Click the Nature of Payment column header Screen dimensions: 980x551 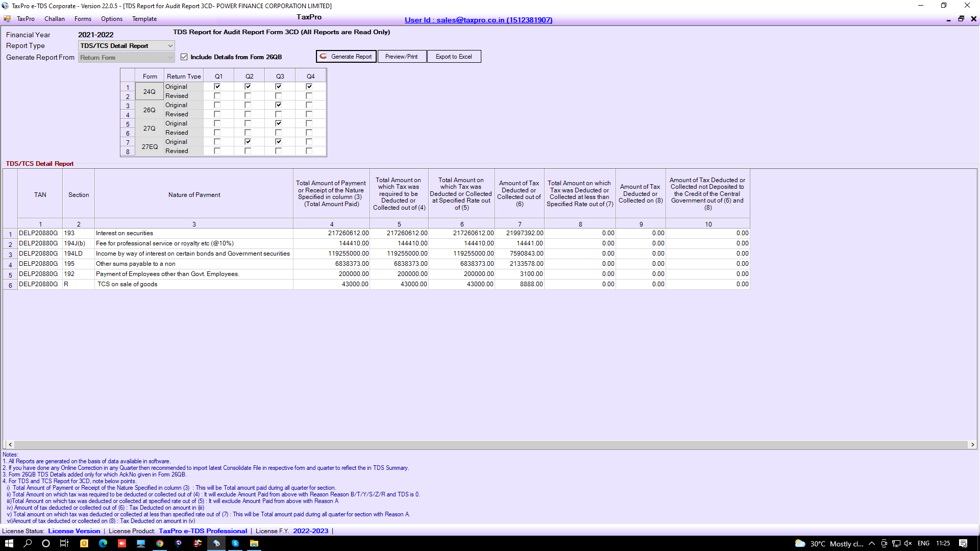194,194
